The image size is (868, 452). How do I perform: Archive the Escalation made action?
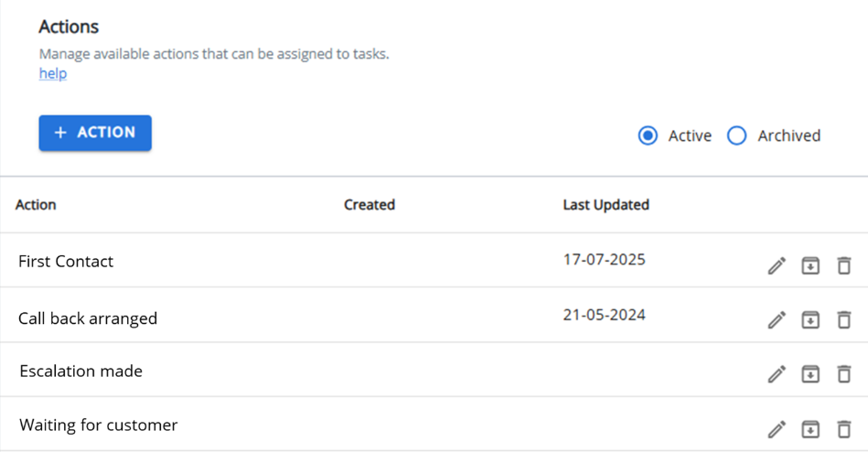810,374
